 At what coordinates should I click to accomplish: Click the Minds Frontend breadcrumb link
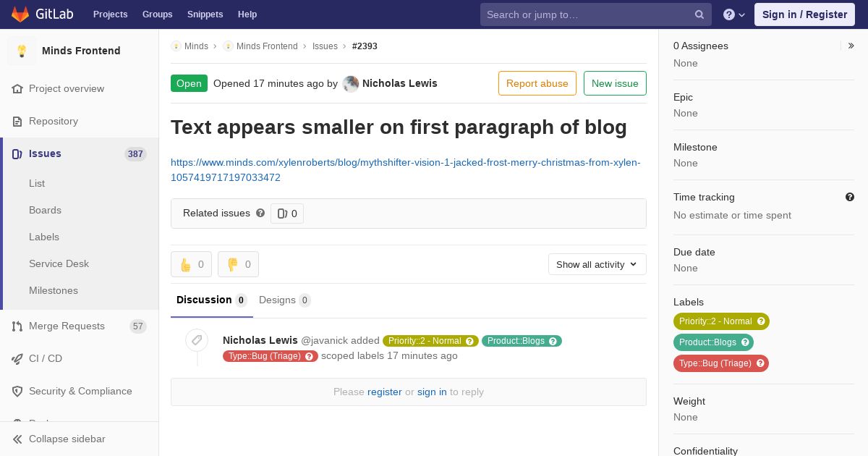point(267,46)
